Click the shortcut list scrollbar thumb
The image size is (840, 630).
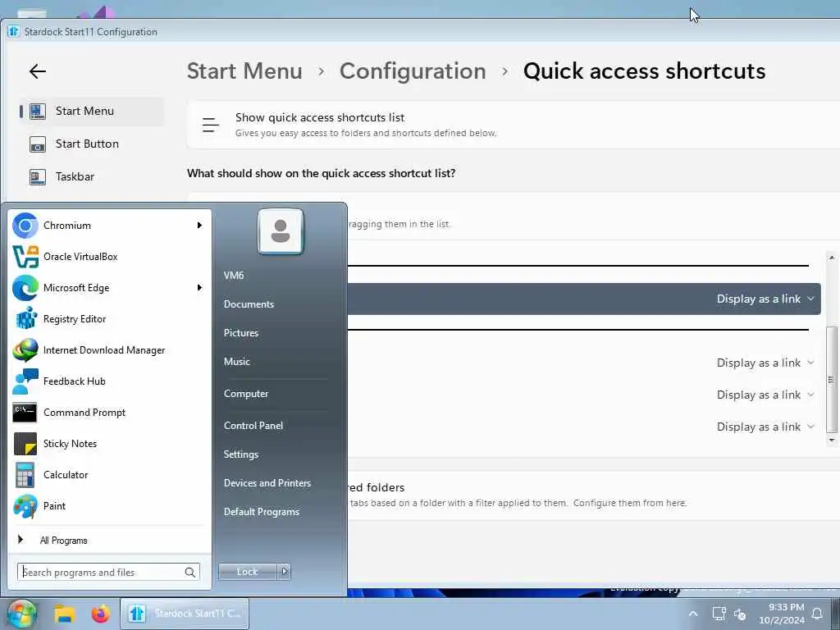[x=831, y=379]
